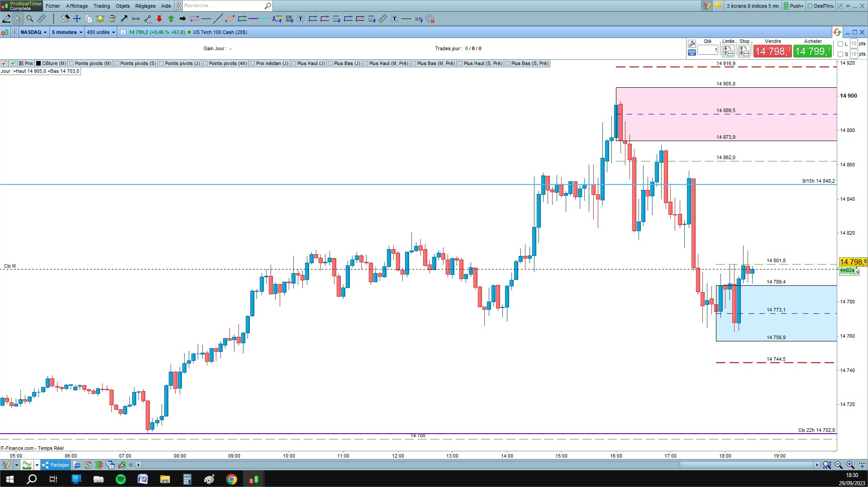This screenshot has height=487, width=868.
Task: Open the NASDAQ instrument dropdown
Action: tap(33, 32)
